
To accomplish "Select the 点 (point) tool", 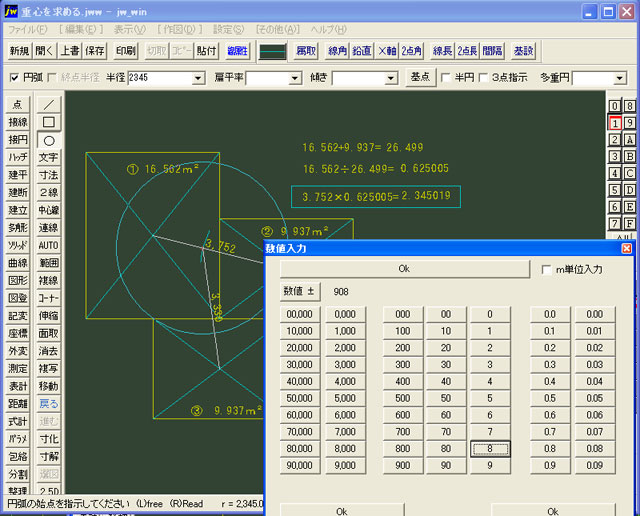I will point(18,105).
